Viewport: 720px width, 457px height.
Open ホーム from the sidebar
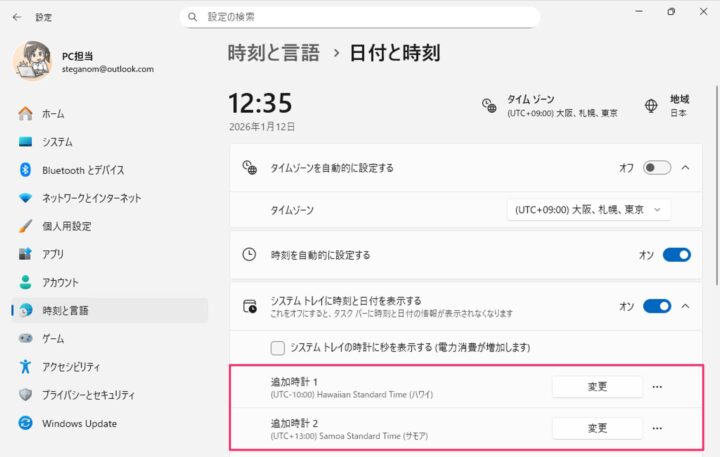52,114
